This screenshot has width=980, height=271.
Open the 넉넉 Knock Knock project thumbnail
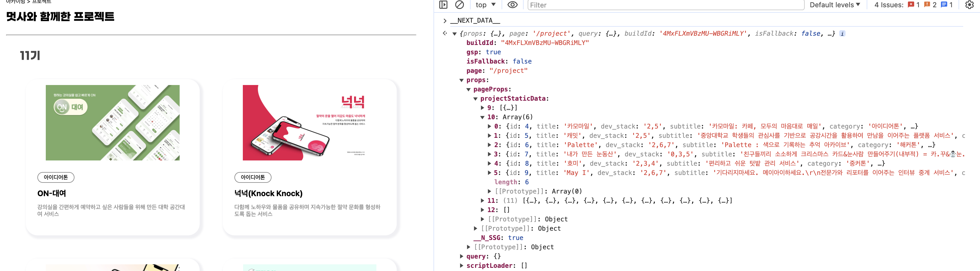coord(310,123)
